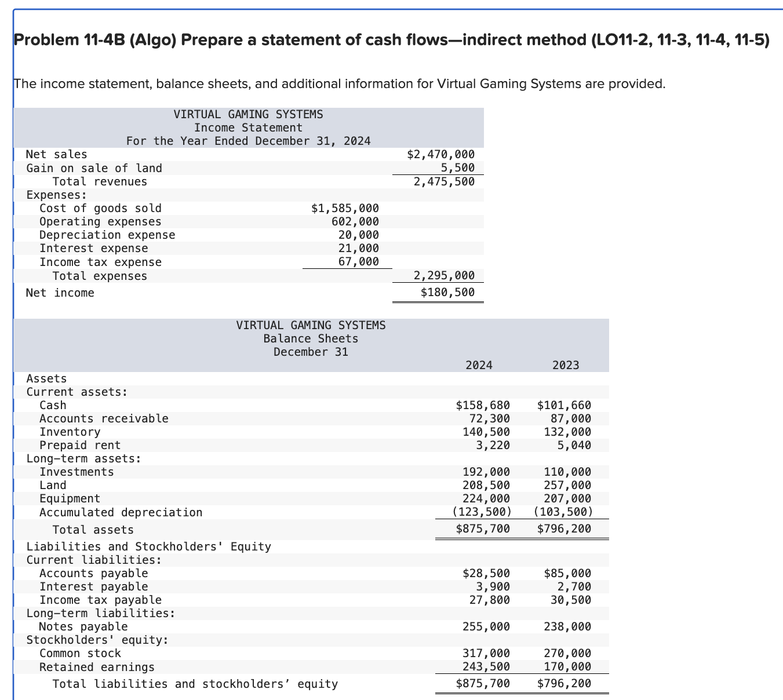Image resolution: width=783 pixels, height=700 pixels.
Task: Click the Gain on sale of land row
Action: point(94,168)
